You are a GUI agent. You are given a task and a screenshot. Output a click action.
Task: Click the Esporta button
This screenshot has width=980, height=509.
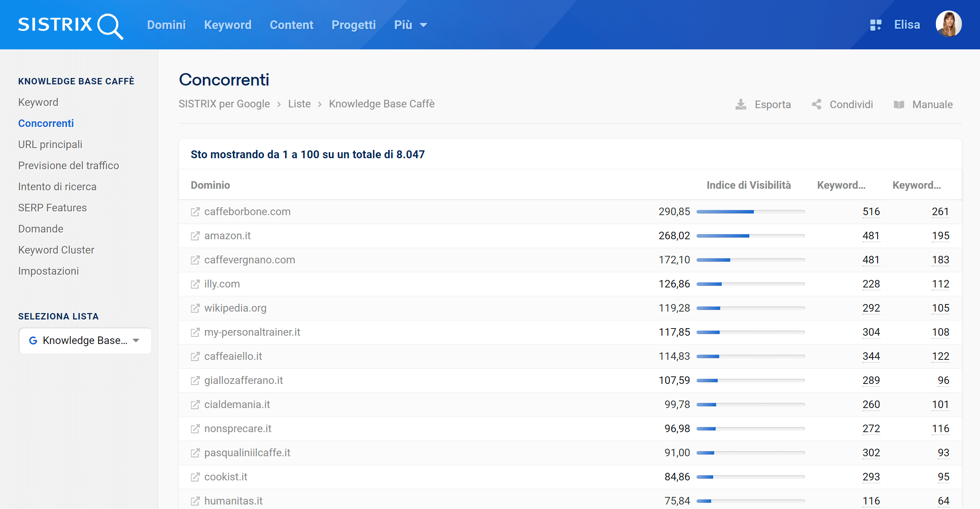tap(763, 104)
